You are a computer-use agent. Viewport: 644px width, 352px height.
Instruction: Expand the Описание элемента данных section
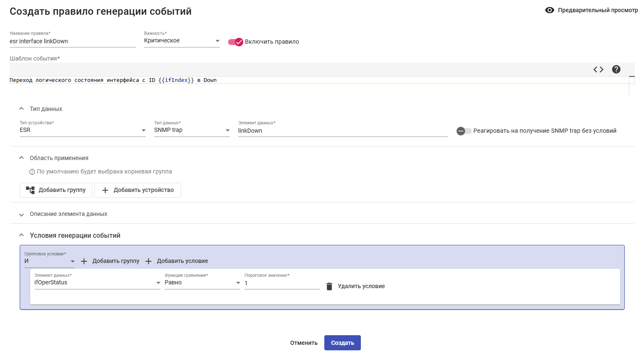(21, 214)
